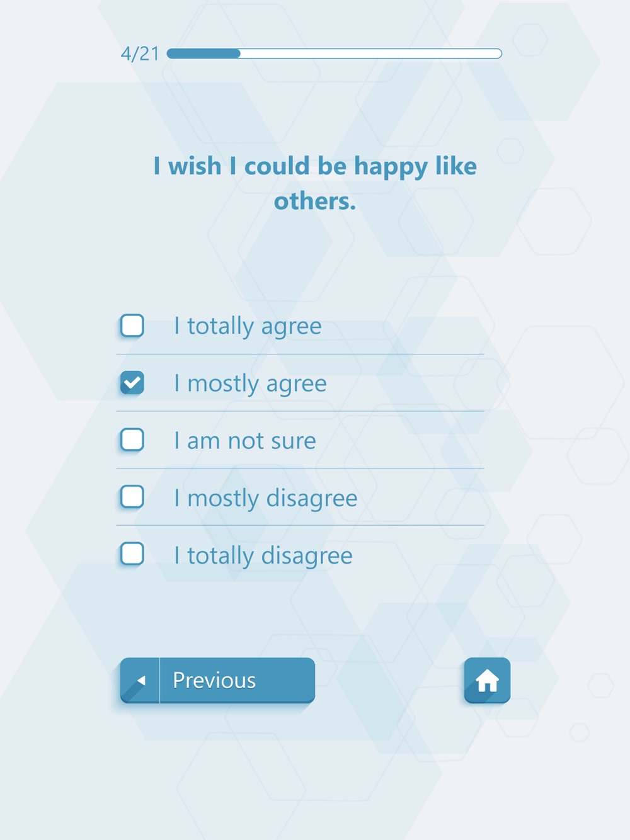Select the 'I totally agree' answer text

click(x=248, y=326)
